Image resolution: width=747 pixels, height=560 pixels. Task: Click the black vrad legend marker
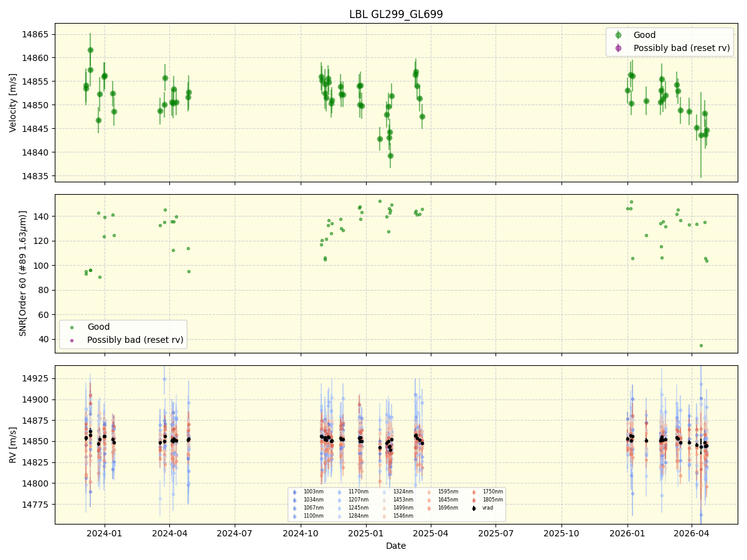click(x=474, y=508)
